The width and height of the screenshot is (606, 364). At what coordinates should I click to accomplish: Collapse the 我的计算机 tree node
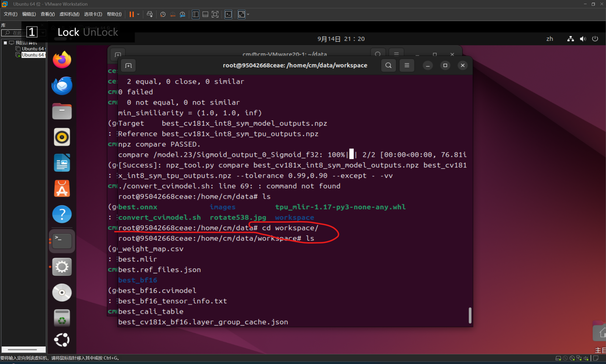point(5,43)
